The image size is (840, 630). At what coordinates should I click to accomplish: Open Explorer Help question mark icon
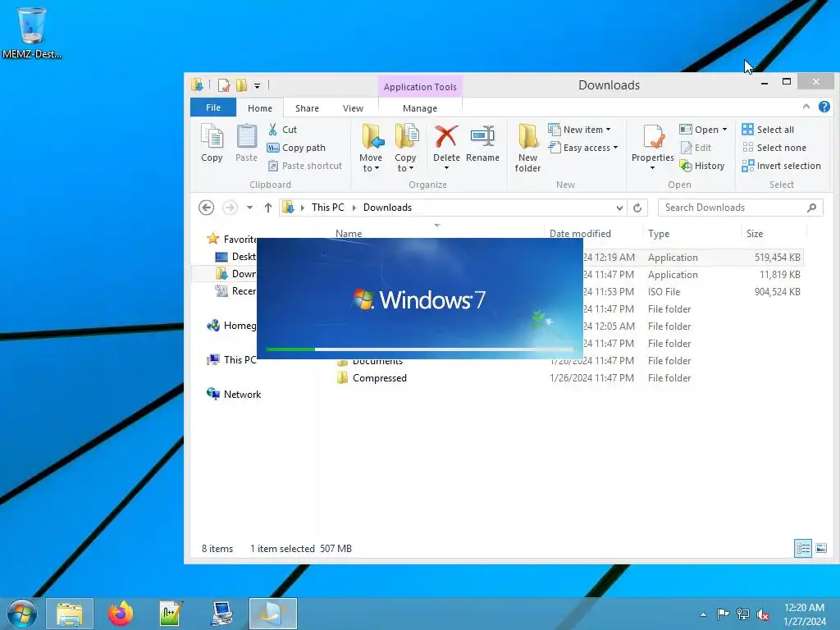pos(824,107)
